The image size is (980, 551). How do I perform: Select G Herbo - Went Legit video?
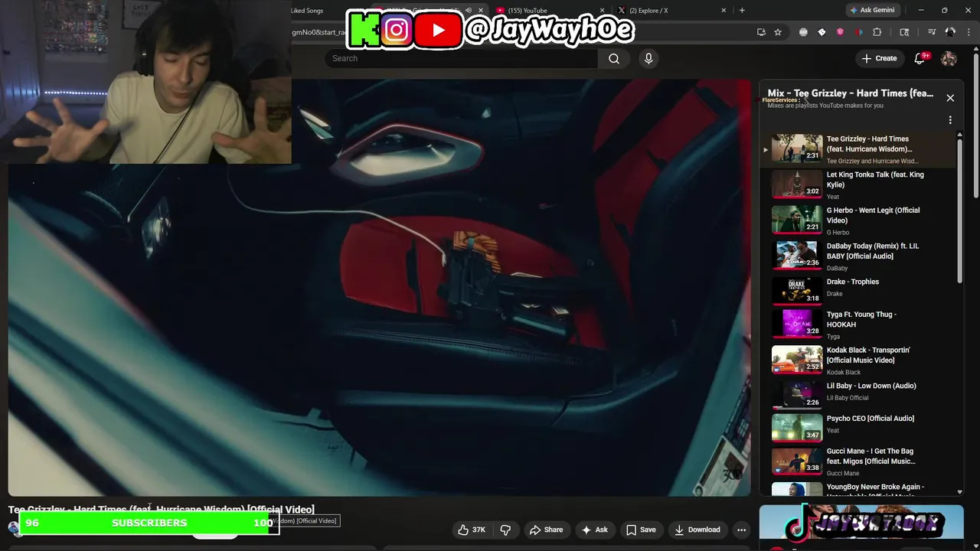coord(857,220)
